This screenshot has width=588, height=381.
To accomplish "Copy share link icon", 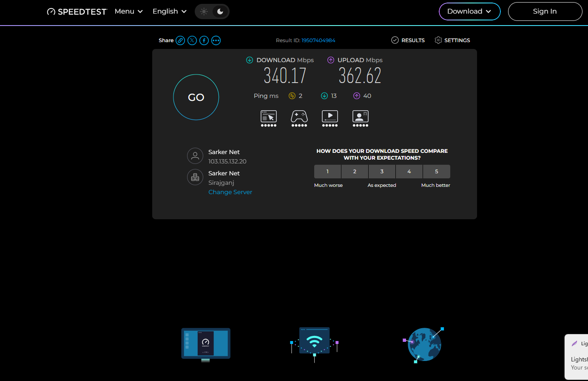I will [180, 40].
